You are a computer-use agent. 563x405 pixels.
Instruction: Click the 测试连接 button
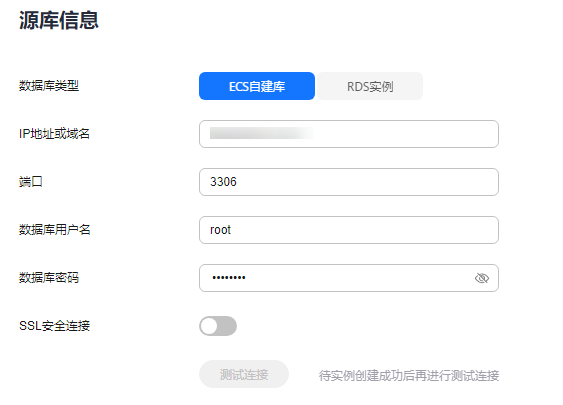coord(244,374)
